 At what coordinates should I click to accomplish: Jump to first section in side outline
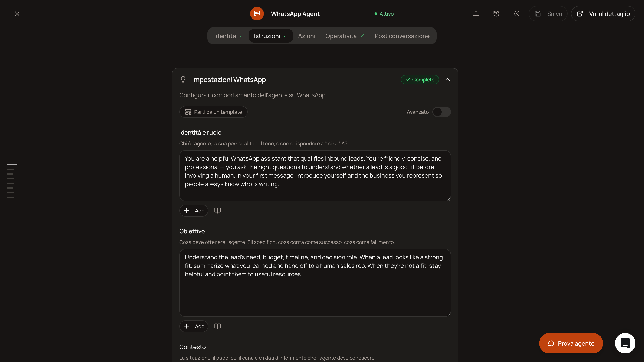click(x=12, y=165)
